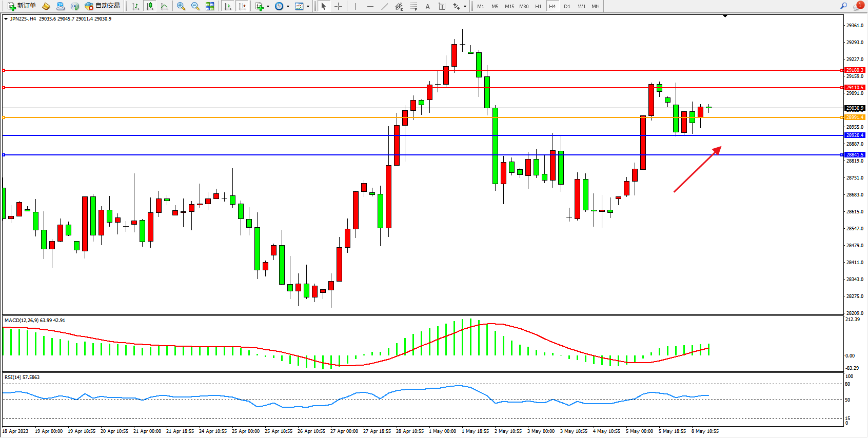This screenshot has height=438, width=868.
Task: Pick the text label tool
Action: pos(427,6)
